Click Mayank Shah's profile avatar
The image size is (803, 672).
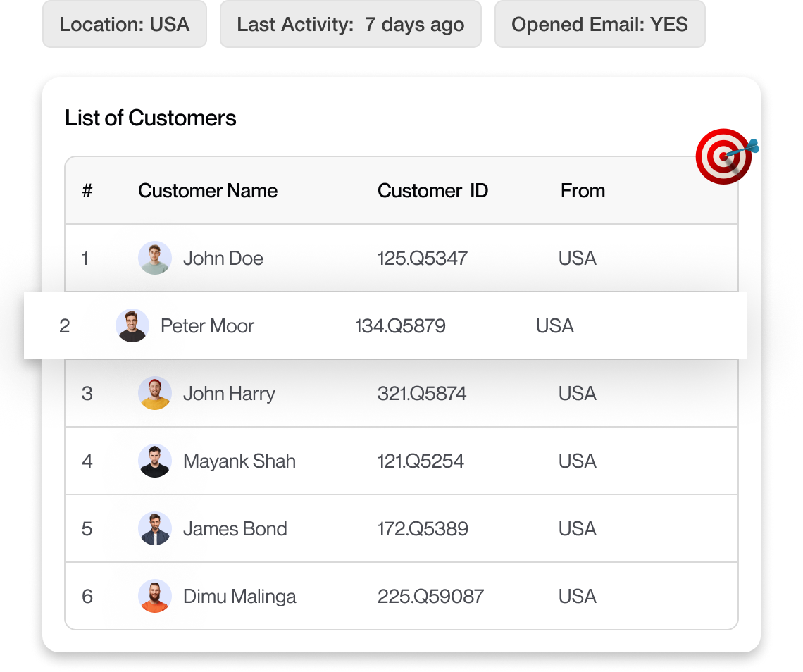pyautogui.click(x=154, y=461)
